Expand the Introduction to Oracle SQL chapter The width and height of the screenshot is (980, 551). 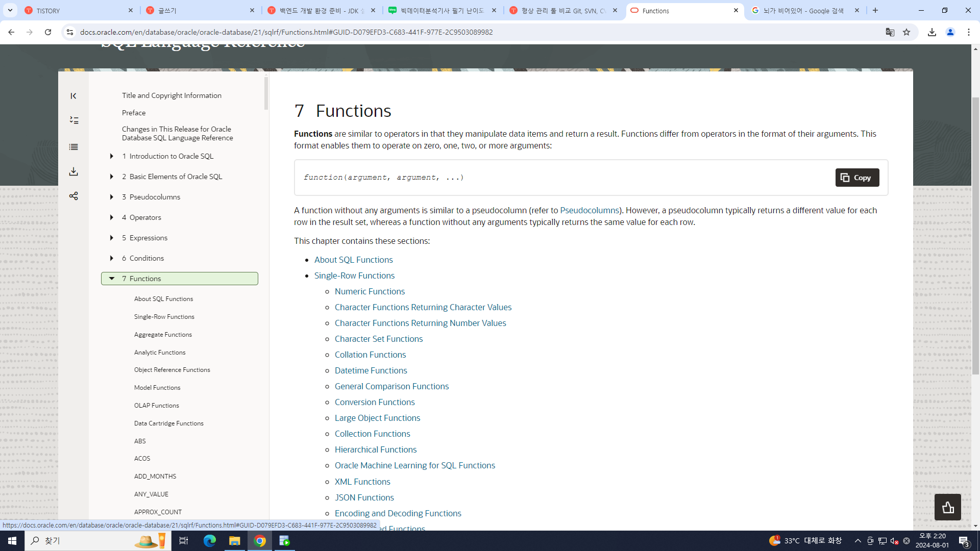pyautogui.click(x=111, y=156)
